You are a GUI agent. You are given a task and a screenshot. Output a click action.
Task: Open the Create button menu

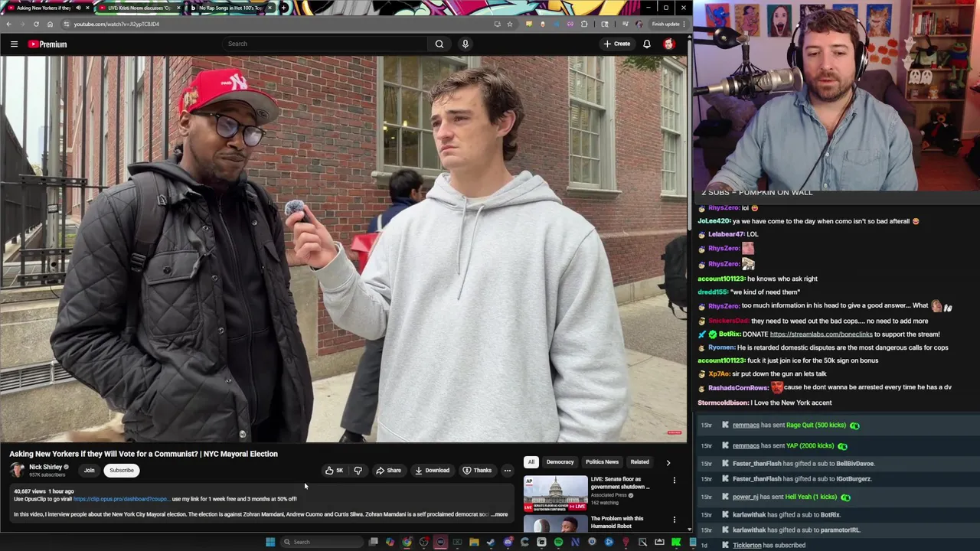[x=617, y=44]
